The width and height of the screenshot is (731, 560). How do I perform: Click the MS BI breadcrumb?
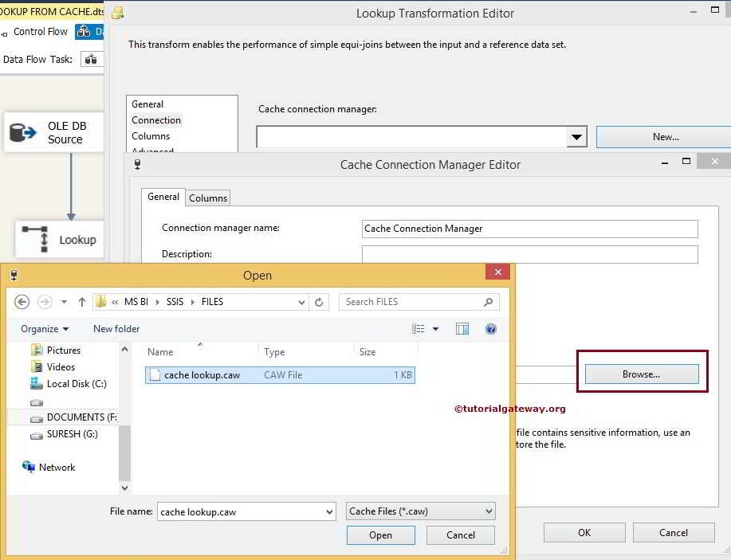coord(136,302)
